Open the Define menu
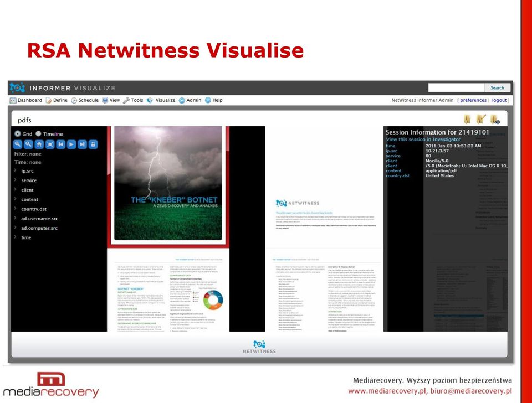This screenshot has height=403, width=532. click(x=60, y=100)
